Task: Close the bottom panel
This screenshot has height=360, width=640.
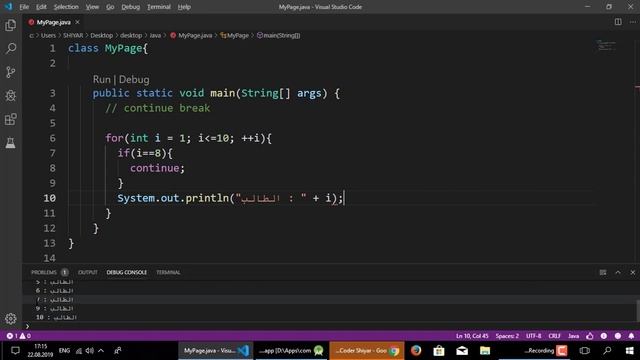Action: pyautogui.click(x=633, y=272)
